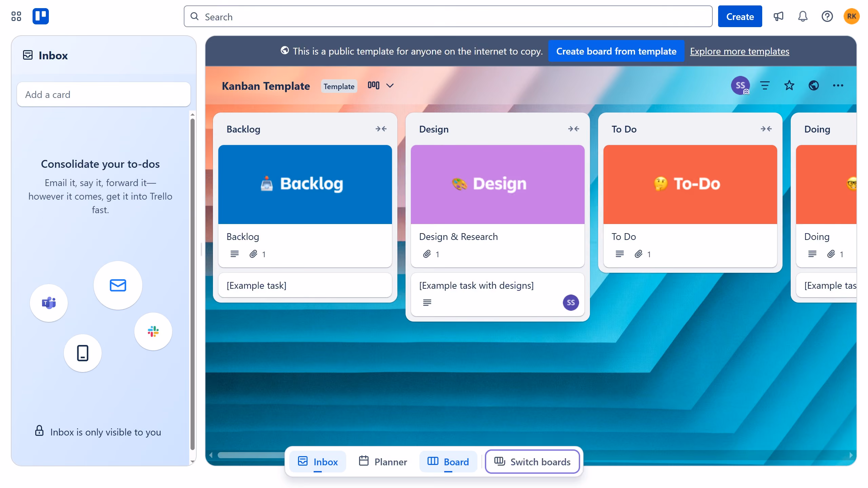Follow Explore more templates link
Image resolution: width=868 pixels, height=488 pixels.
[739, 51]
